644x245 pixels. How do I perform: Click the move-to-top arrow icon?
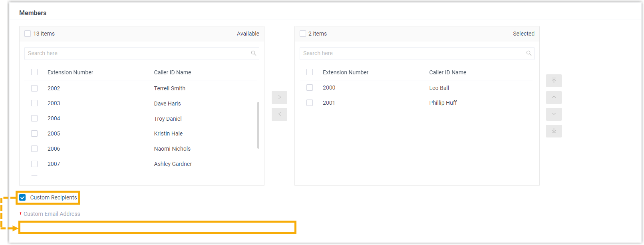point(554,81)
